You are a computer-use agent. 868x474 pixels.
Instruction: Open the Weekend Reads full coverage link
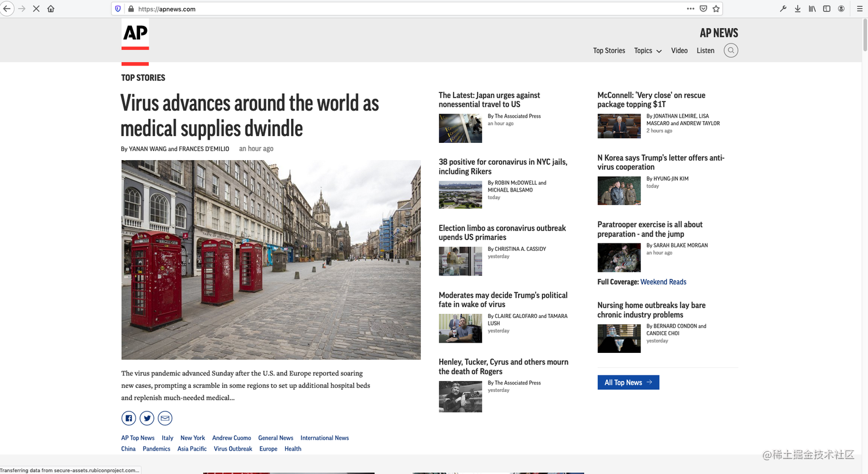(x=663, y=282)
